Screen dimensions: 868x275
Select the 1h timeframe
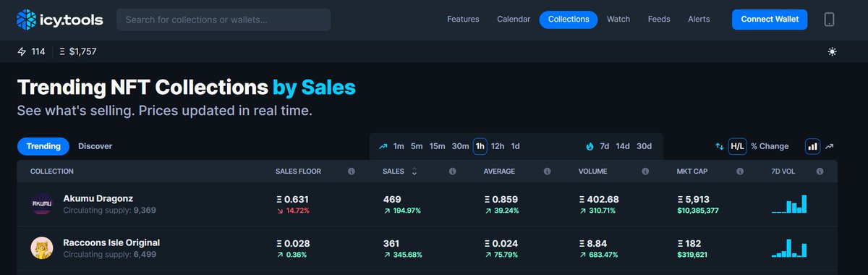click(480, 146)
